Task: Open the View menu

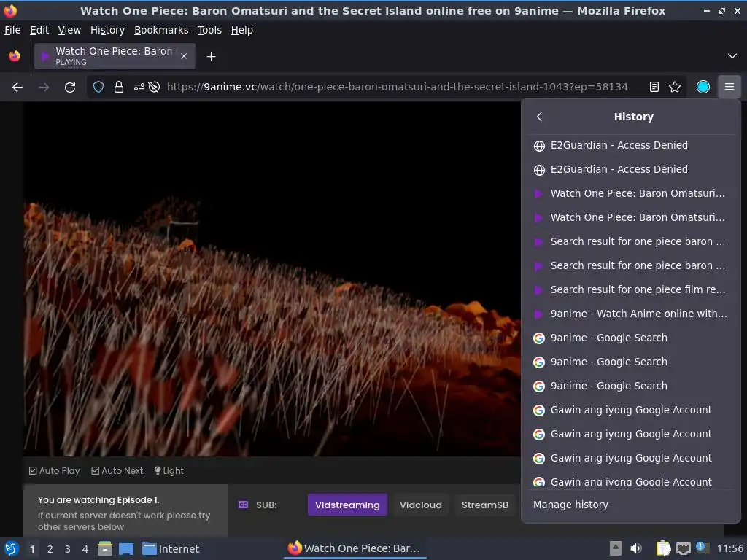Action: (69, 30)
